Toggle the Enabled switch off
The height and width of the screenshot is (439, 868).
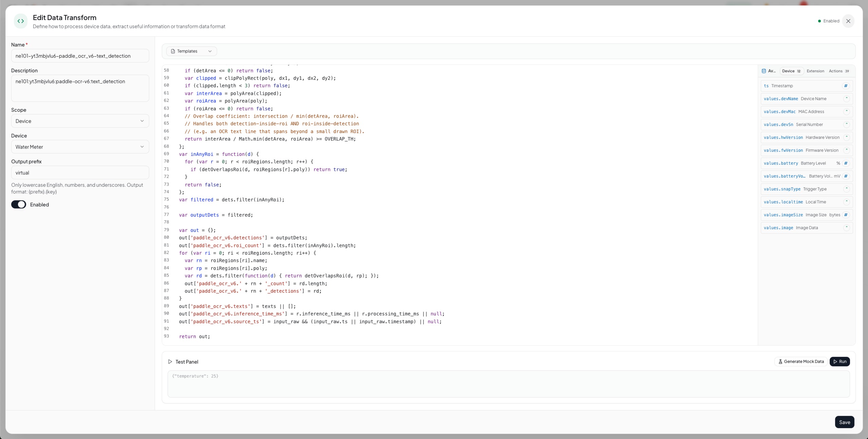pos(19,204)
